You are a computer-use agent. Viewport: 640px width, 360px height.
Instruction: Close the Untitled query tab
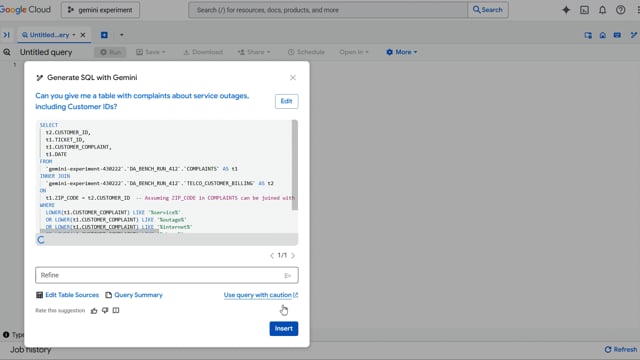point(83,35)
